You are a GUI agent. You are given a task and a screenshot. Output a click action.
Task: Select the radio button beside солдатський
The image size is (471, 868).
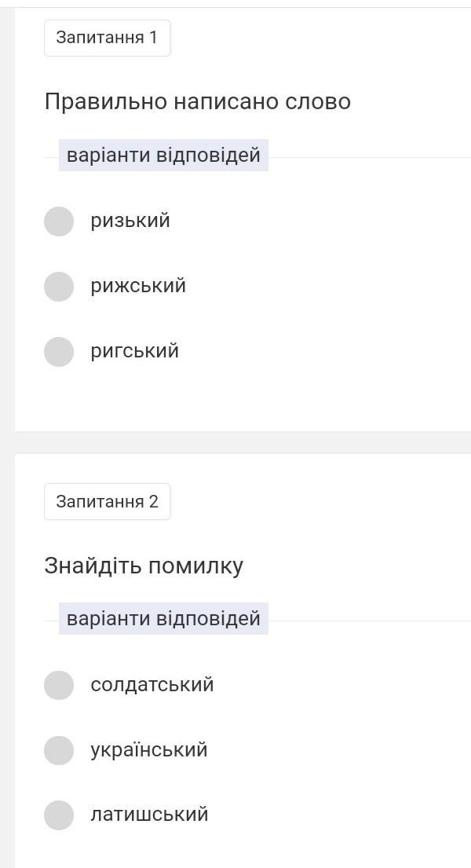(59, 685)
